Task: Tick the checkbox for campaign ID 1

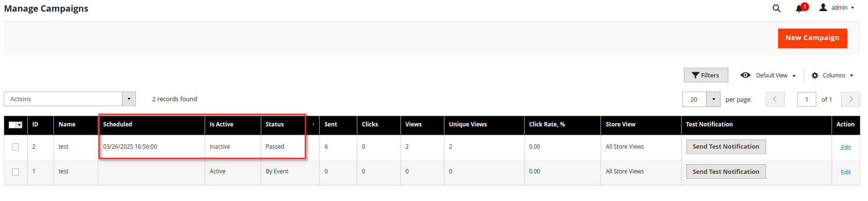Action: click(x=15, y=171)
